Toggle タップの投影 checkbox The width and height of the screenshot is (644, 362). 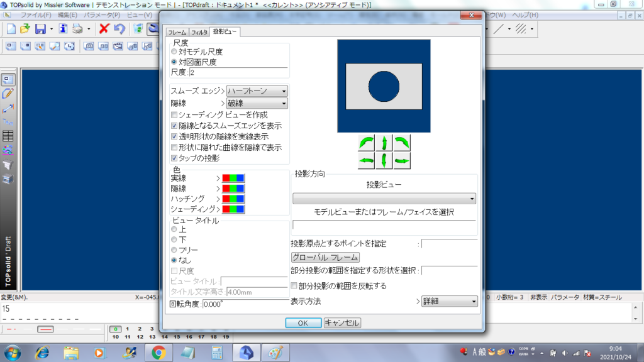tap(174, 158)
